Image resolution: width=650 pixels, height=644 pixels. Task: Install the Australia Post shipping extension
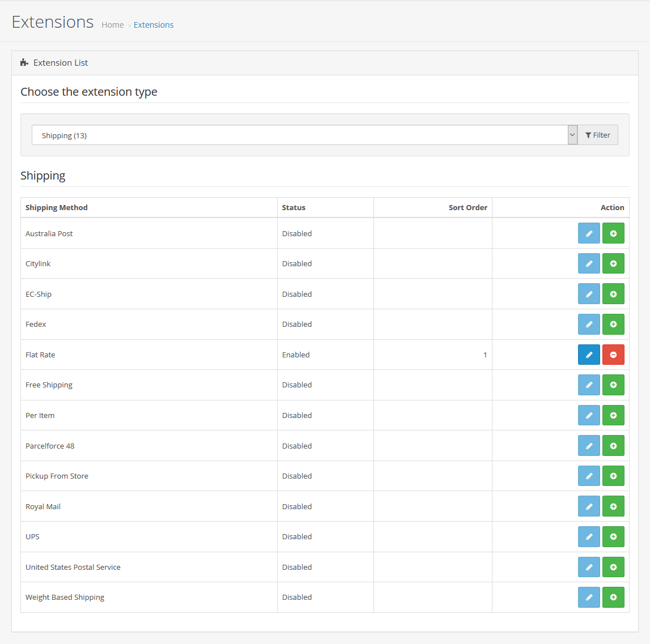[x=613, y=233]
